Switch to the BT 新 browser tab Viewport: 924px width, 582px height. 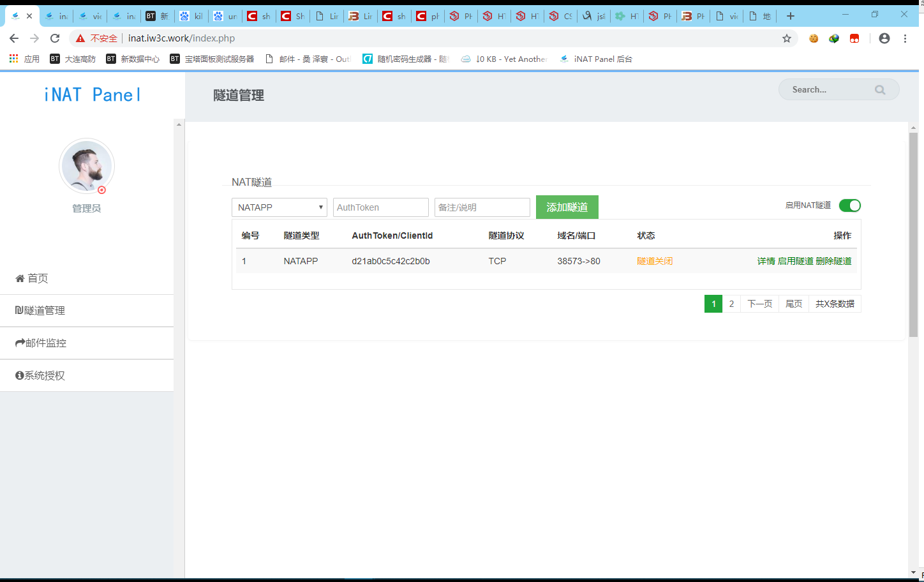pos(157,16)
